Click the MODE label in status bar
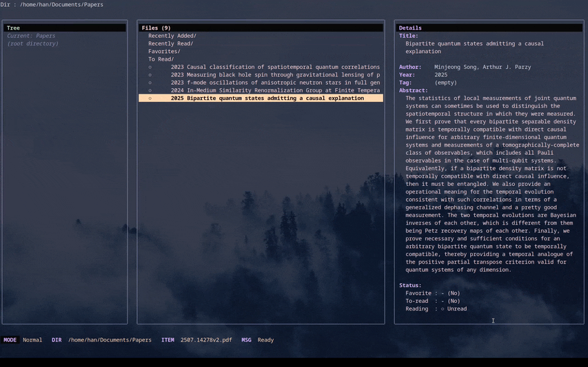Image resolution: width=588 pixels, height=367 pixels. pyautogui.click(x=10, y=340)
